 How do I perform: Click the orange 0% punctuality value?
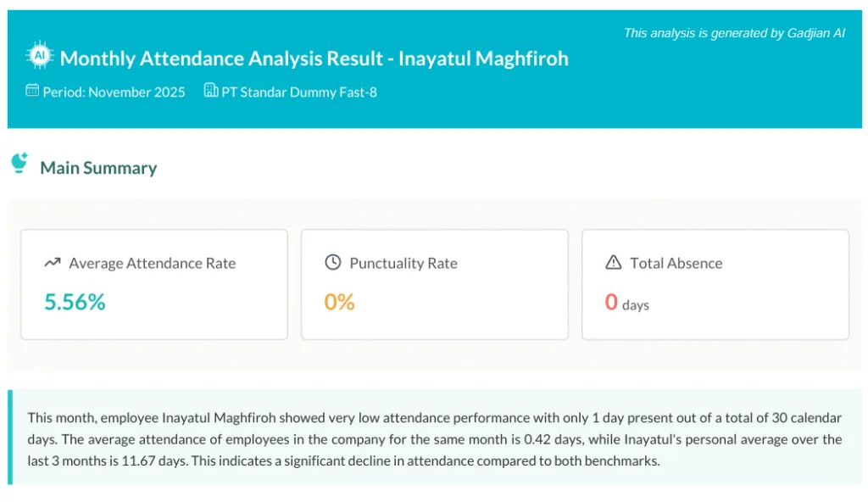(x=339, y=302)
